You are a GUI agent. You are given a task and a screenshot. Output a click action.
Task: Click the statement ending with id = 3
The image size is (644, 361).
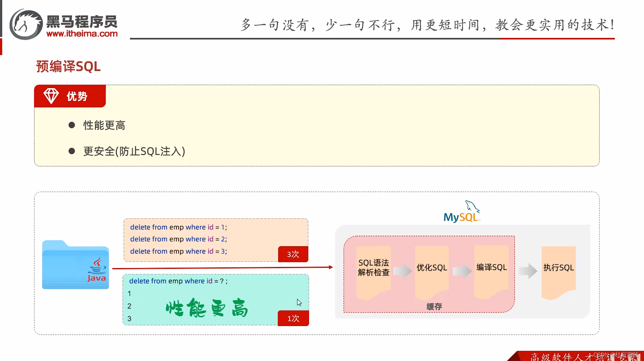tap(178, 251)
